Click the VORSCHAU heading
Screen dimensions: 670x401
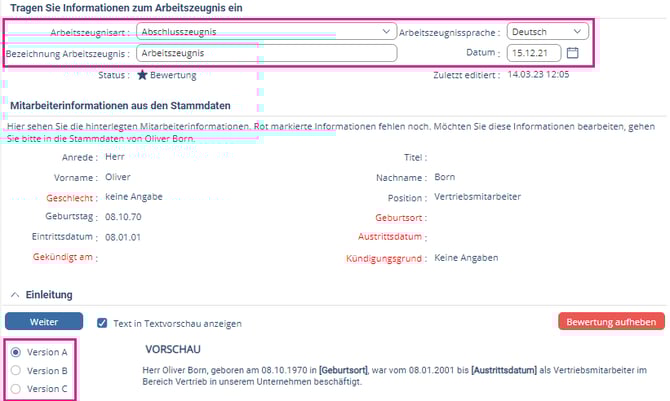pos(173,349)
